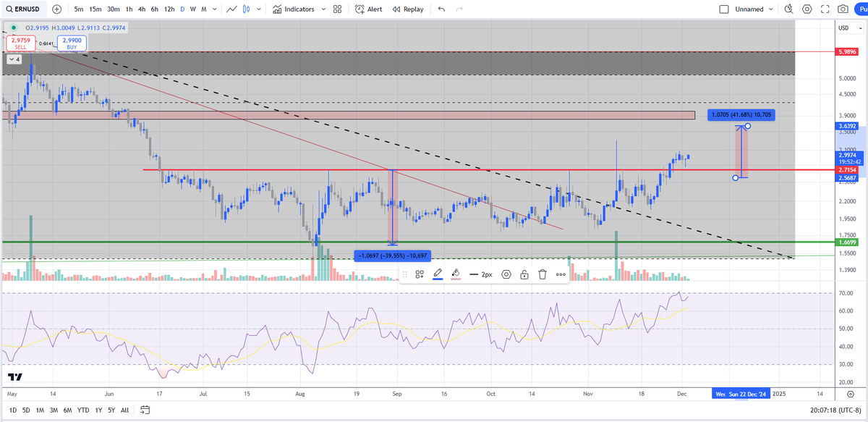
Task: Switch timeframe to W weekly
Action: [192, 9]
